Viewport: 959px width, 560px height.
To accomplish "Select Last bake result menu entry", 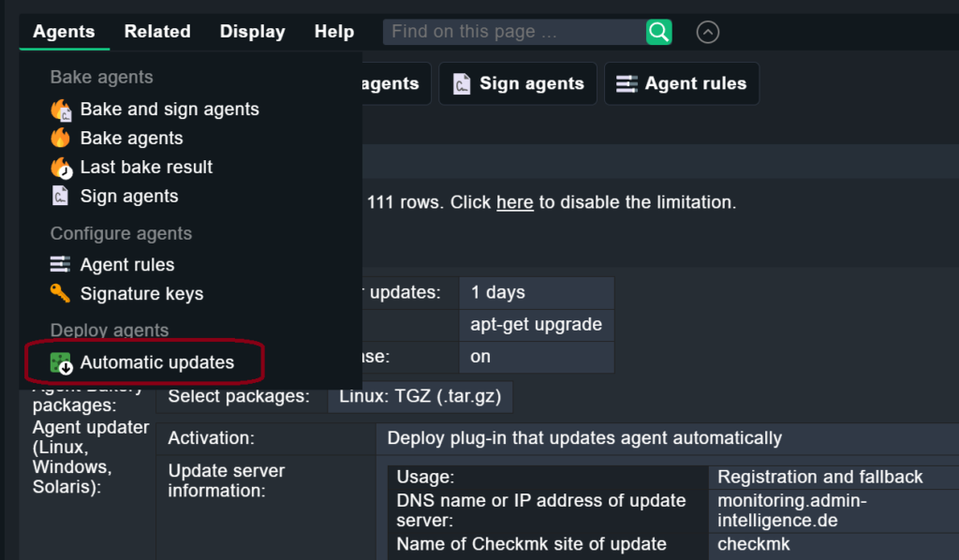I will [x=146, y=168].
